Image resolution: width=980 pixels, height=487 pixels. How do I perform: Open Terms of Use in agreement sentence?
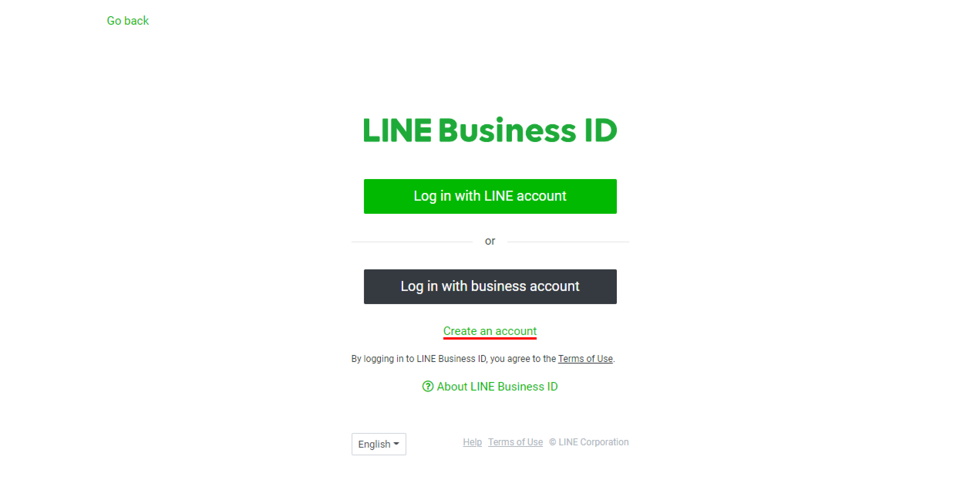(x=585, y=358)
